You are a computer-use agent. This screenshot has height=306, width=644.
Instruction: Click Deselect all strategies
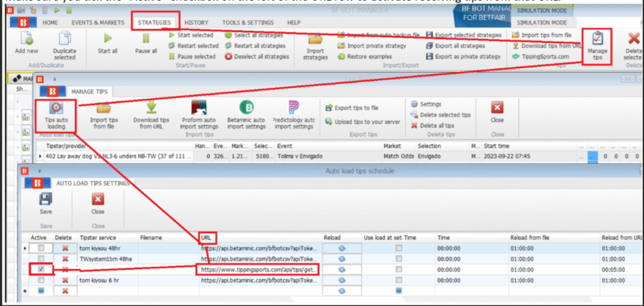click(x=257, y=56)
